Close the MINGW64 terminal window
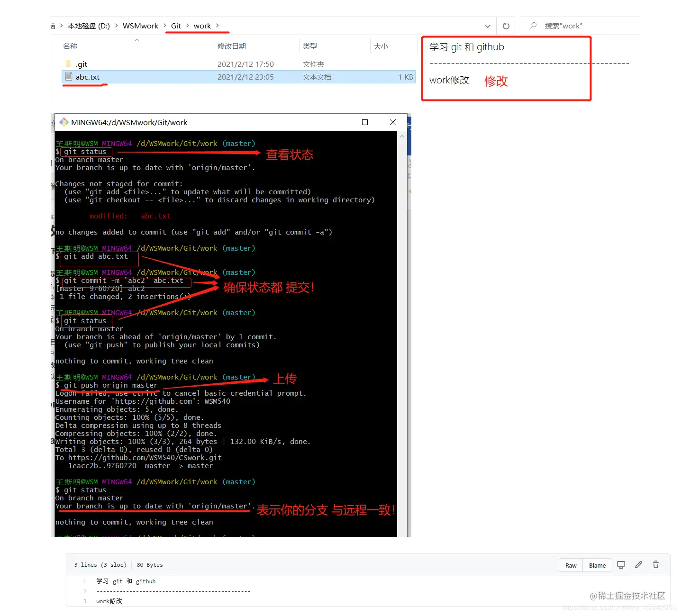The image size is (681, 616). [392, 122]
